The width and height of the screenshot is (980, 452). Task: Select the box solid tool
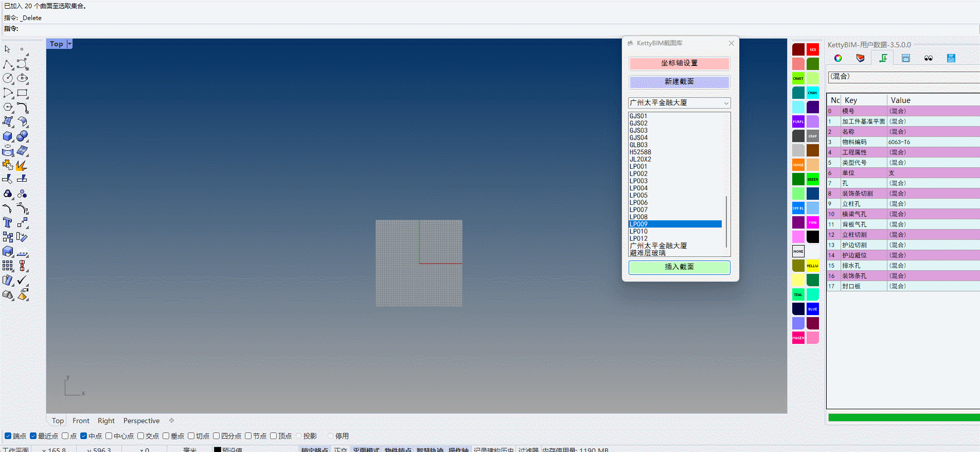pyautogui.click(x=8, y=136)
